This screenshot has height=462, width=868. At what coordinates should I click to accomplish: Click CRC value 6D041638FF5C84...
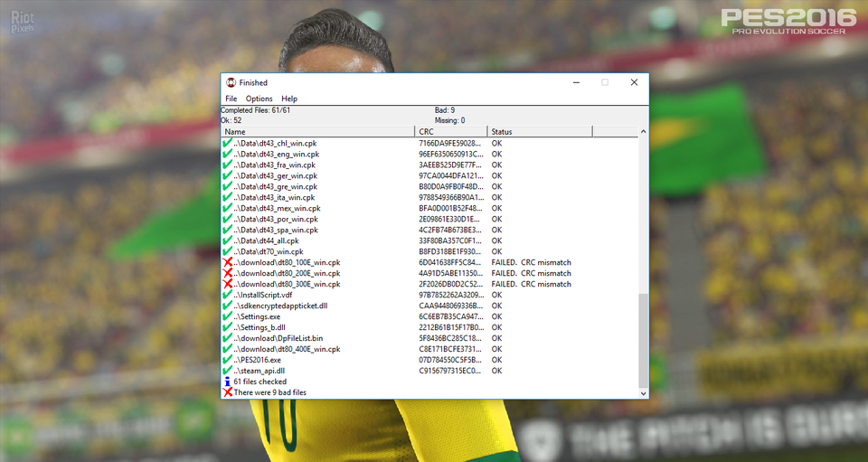pos(450,262)
